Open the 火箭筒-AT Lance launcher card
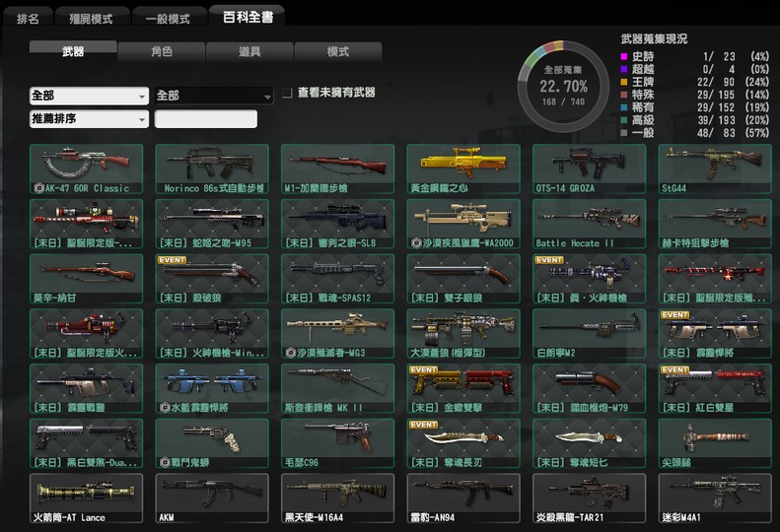This screenshot has height=532, width=780. tap(86, 499)
